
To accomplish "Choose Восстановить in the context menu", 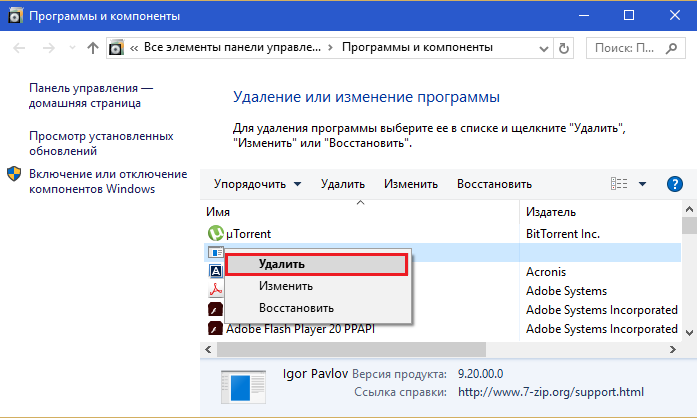I will (316, 308).
